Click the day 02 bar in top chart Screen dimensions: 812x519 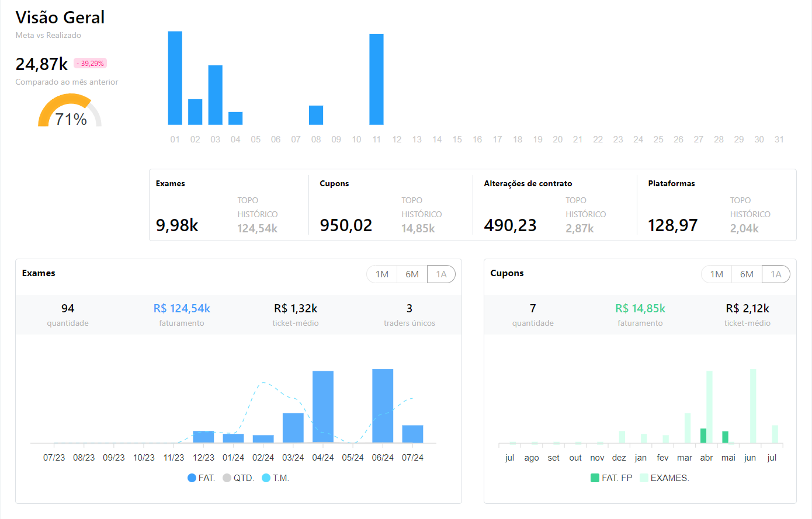195,112
